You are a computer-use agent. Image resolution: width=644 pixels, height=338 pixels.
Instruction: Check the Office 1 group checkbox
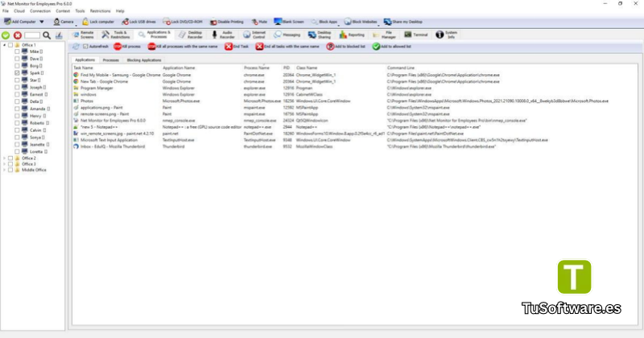click(10, 45)
